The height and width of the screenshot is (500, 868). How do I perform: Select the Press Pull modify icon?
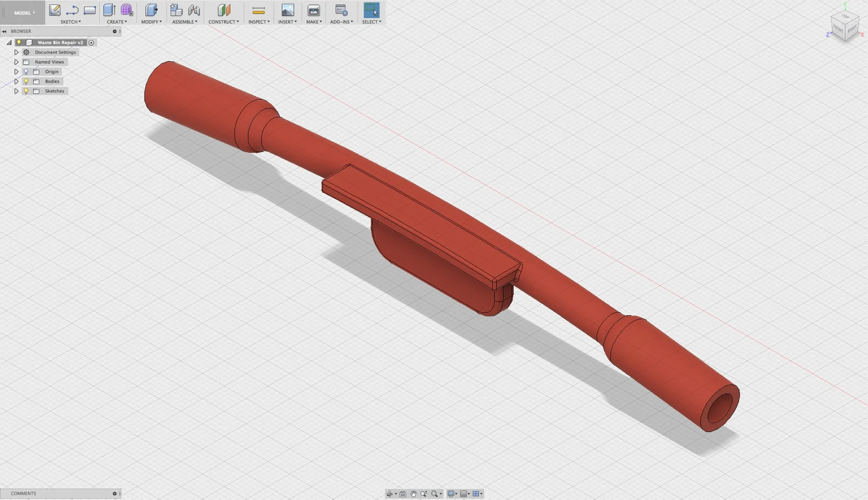[x=151, y=10]
